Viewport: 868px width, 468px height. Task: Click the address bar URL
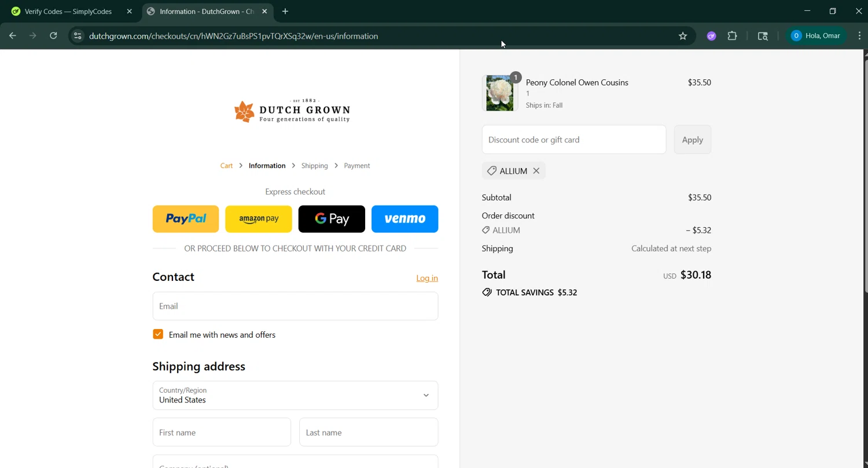pos(233,36)
